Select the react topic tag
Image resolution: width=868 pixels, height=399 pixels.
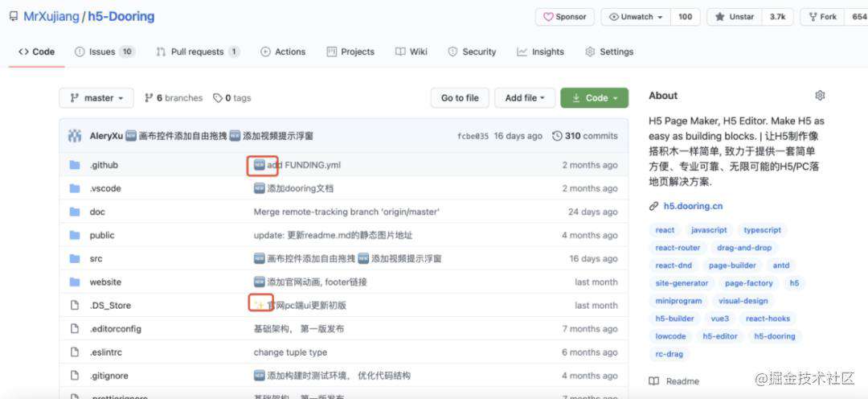coord(665,230)
